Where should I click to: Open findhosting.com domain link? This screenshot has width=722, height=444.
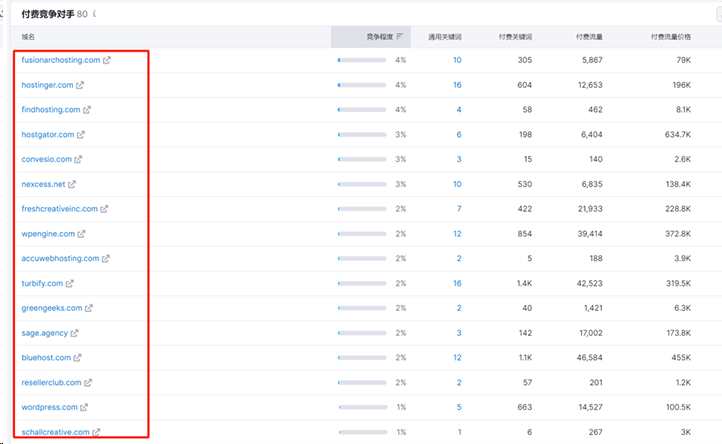51,110
